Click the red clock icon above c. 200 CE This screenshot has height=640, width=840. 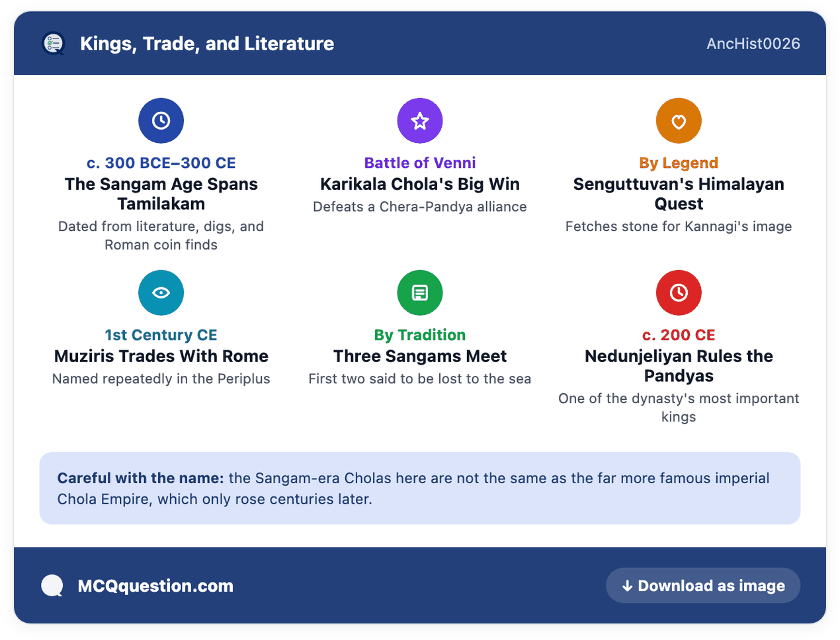point(679,293)
